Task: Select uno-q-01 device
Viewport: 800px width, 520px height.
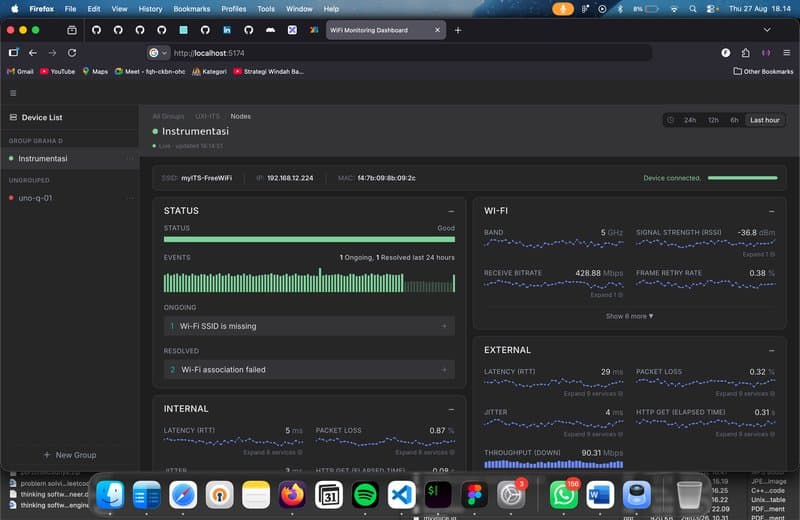Action: (x=70, y=198)
